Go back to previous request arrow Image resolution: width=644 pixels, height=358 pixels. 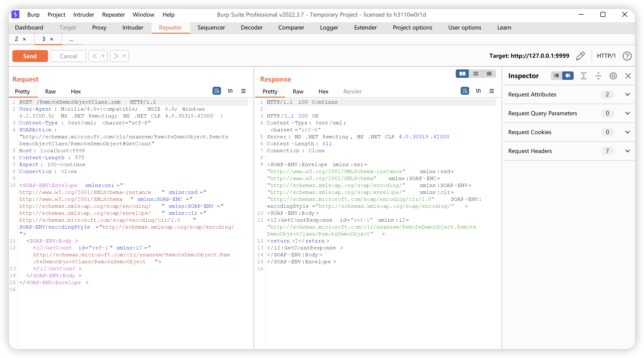95,56
